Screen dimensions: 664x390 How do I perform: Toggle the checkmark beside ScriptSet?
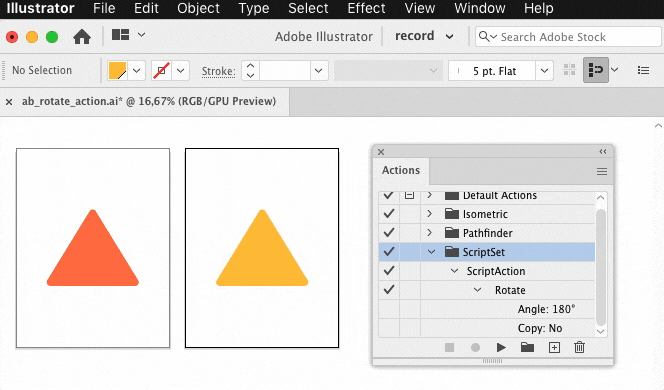point(389,252)
